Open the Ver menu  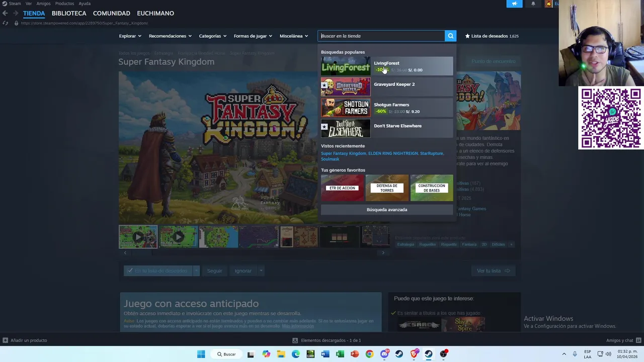click(x=29, y=4)
